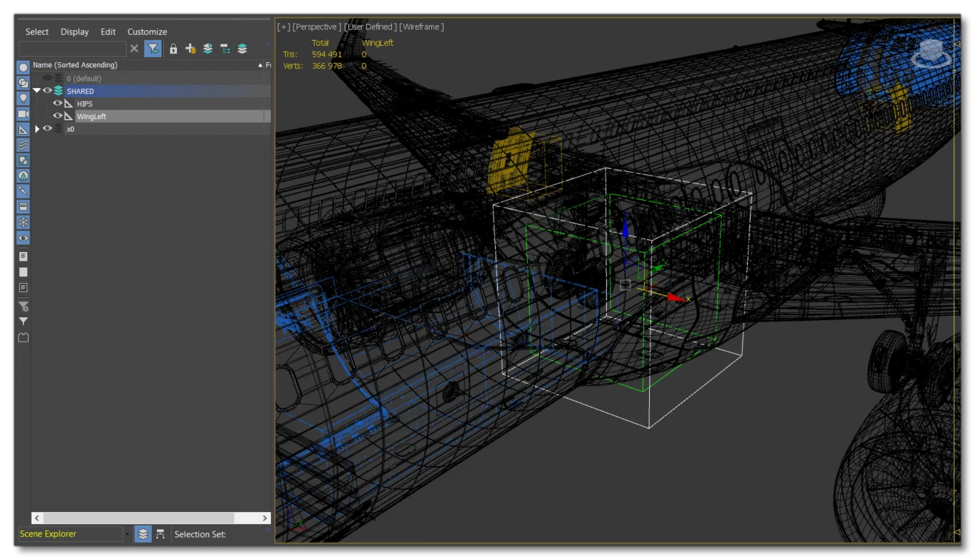Hide the WingLeft object
Viewport: 975px width, 560px height.
[57, 116]
